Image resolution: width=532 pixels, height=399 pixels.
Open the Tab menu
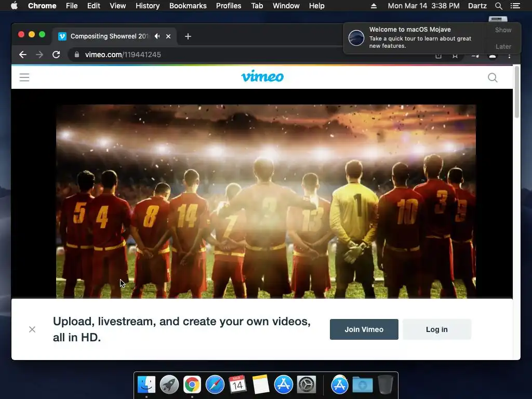pyautogui.click(x=257, y=6)
